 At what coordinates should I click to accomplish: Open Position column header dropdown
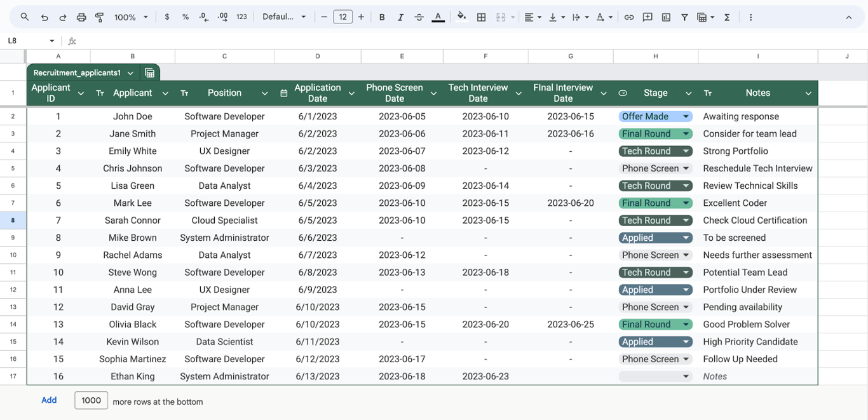(x=264, y=93)
